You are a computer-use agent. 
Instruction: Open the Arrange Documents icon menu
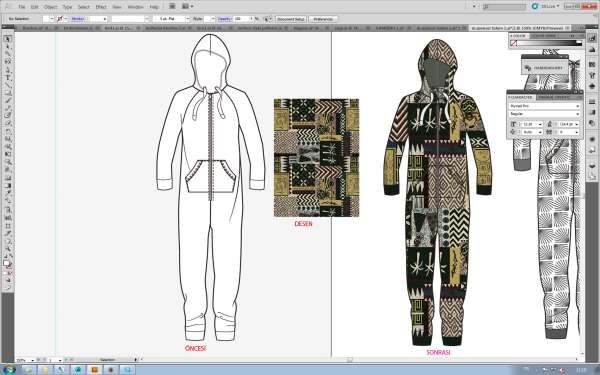coord(188,7)
